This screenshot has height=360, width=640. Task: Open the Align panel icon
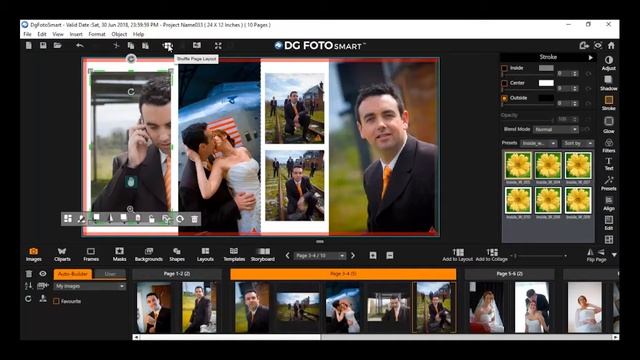click(x=609, y=203)
